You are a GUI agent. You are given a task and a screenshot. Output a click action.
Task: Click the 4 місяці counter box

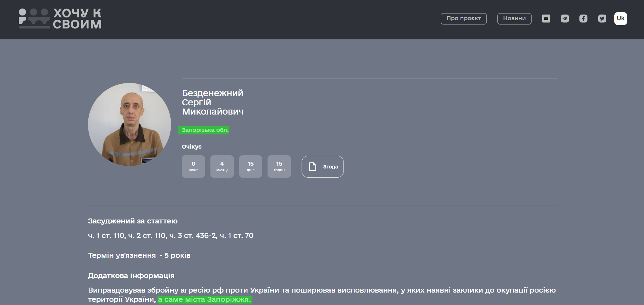[222, 166]
